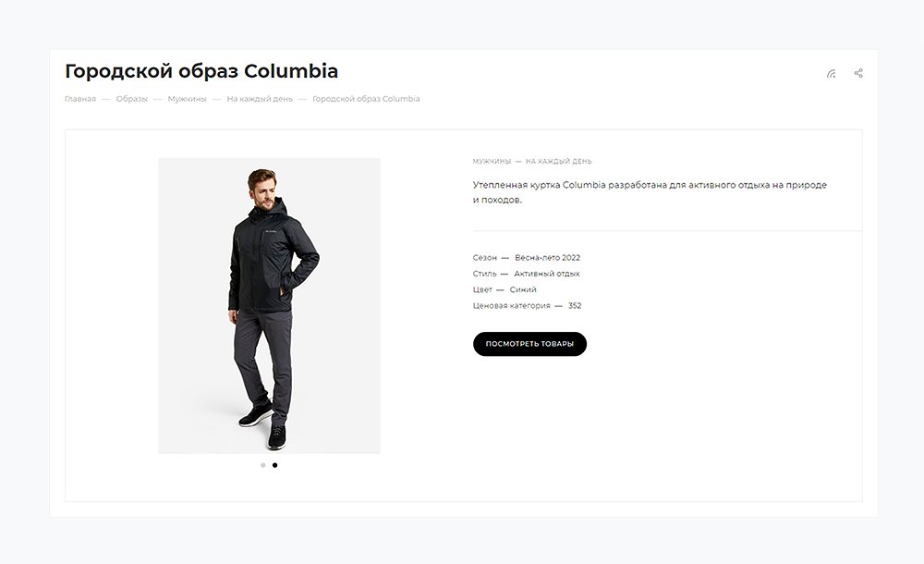Click the last breadcrumb Городской образ Columbia

point(366,99)
